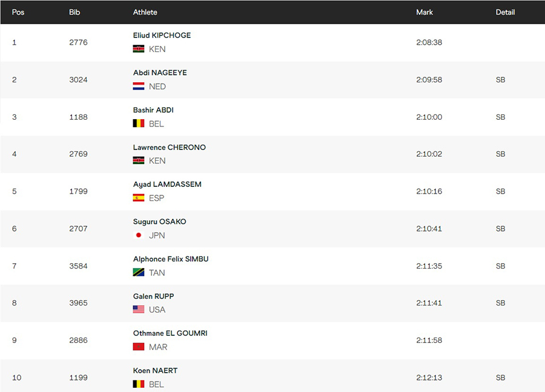Sort by the Pos column header
The height and width of the screenshot is (392, 545).
(18, 12)
